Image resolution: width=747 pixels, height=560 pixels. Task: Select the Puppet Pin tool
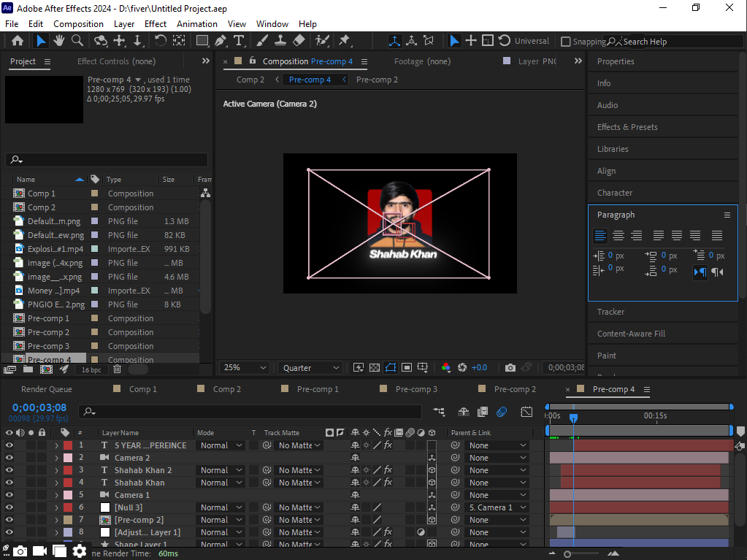click(344, 41)
